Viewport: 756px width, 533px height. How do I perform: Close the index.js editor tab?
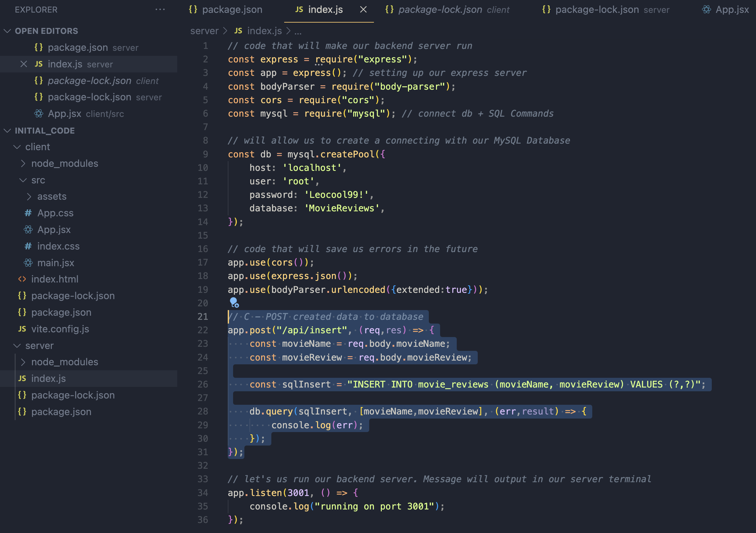click(363, 9)
